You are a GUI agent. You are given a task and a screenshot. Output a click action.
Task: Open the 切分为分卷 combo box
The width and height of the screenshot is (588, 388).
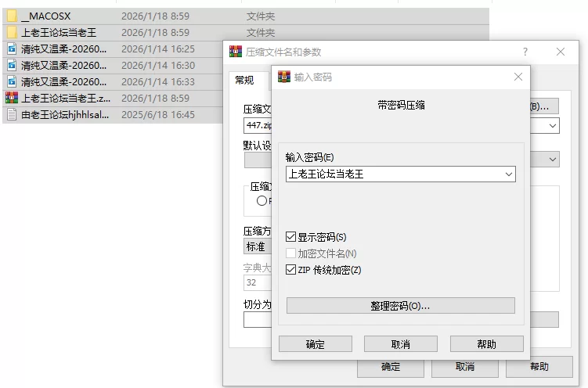258,319
